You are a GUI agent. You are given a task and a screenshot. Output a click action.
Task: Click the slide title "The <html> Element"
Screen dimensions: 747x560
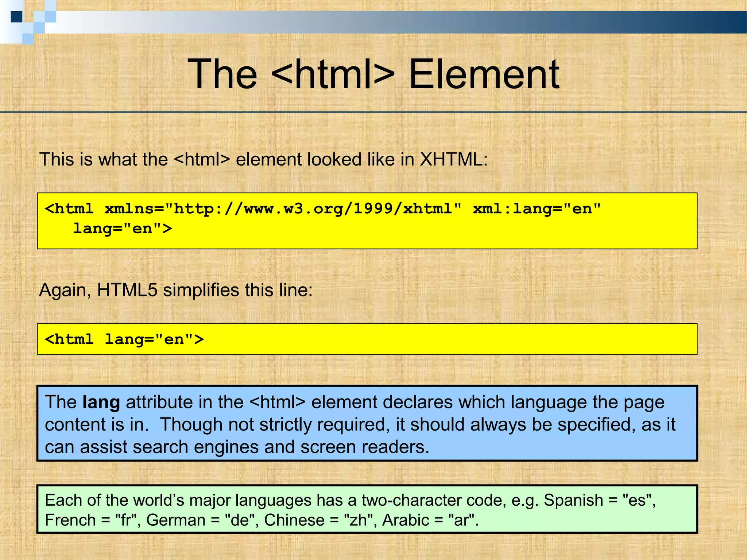(x=373, y=75)
